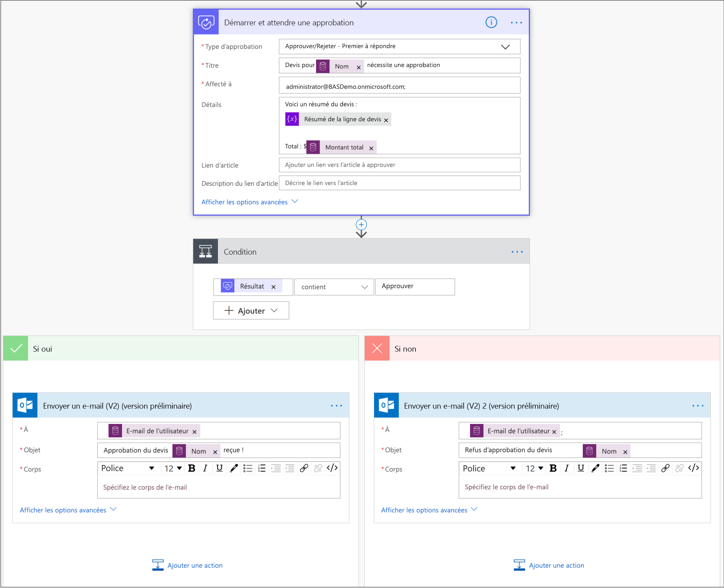Viewport: 724px width, 588px height.
Task: Toggle bold in Si non e-mail body
Action: tap(553, 468)
